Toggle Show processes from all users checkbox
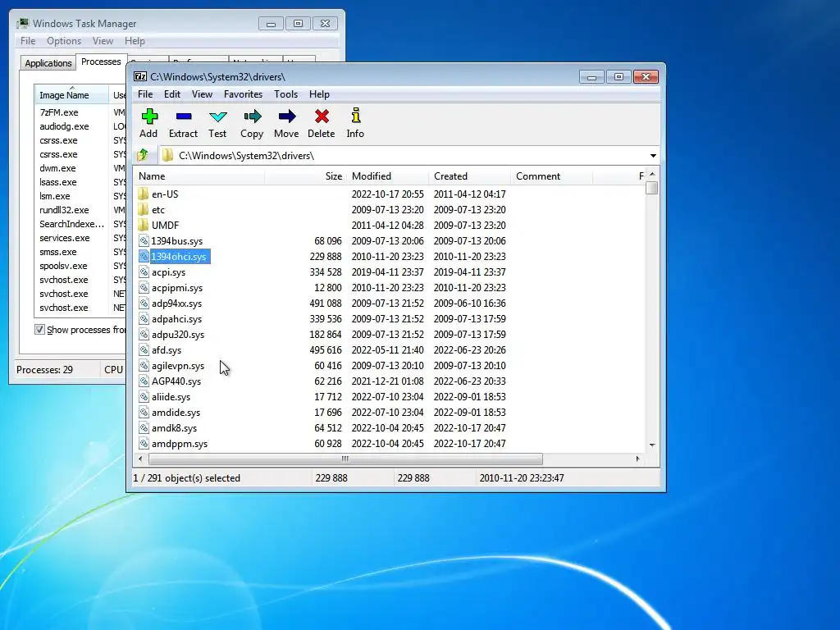Screen dimensions: 840x630 coord(39,330)
